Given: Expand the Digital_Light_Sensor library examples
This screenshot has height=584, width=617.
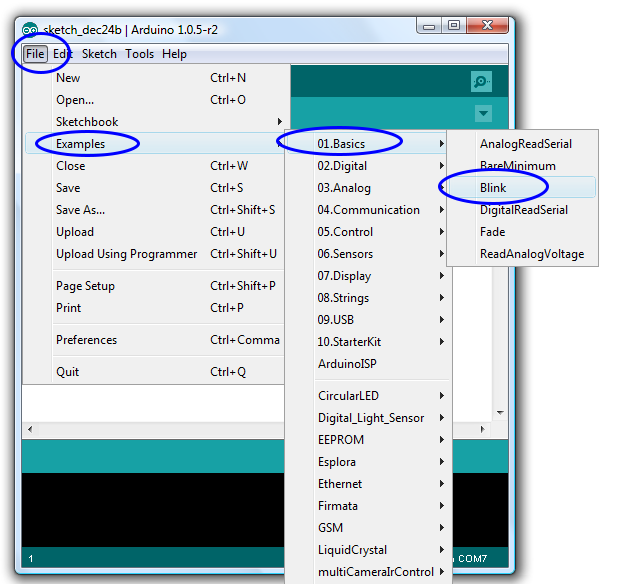Looking at the screenshot, I should coord(369,418).
